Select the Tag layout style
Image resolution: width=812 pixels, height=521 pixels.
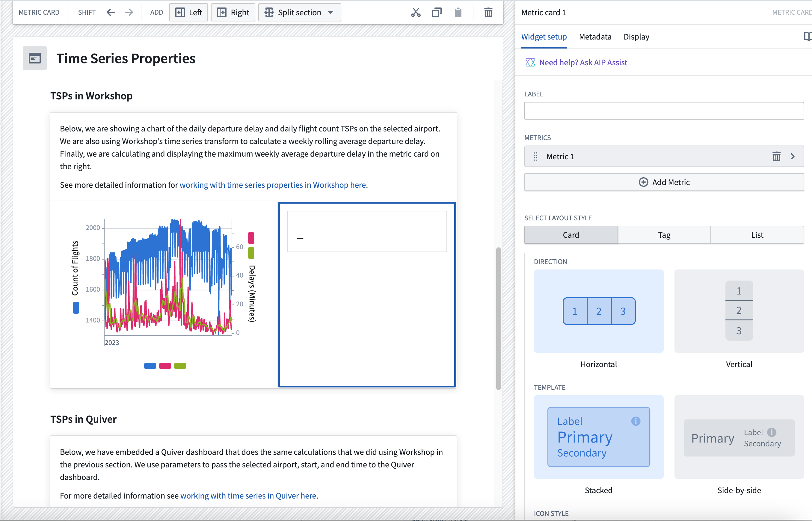click(x=664, y=235)
